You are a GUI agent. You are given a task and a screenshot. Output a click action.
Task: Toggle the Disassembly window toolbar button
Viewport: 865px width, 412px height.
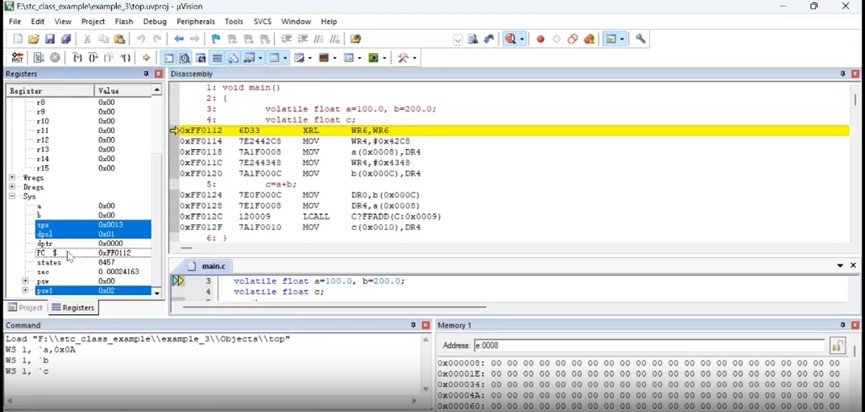tap(185, 58)
